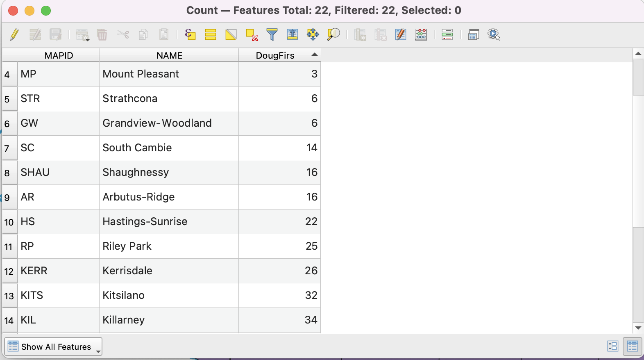
Task: Zoom map to selected rows
Action: (333, 34)
